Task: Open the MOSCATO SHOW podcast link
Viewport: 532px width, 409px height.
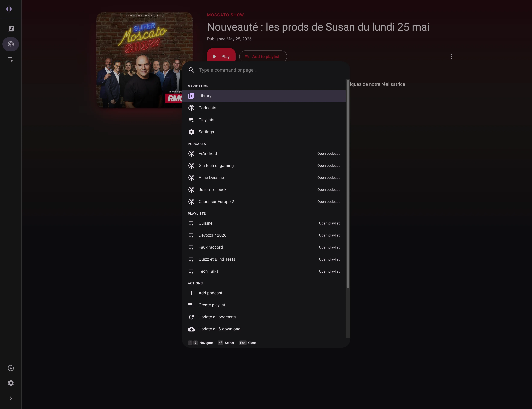Action: click(225, 15)
